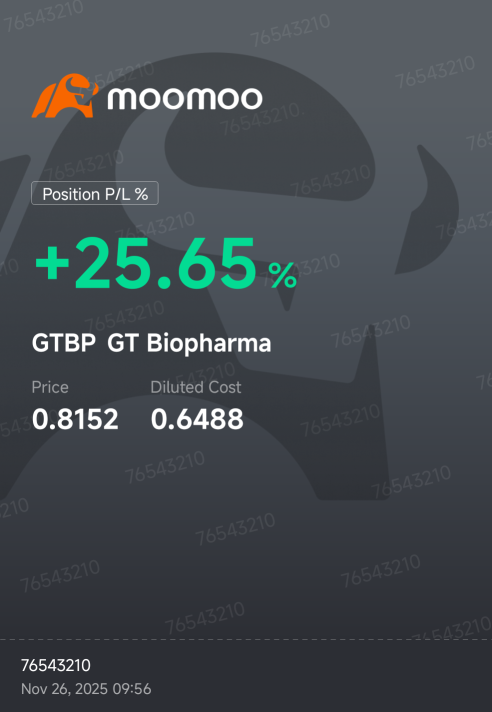
Task: Select the green plus sign before 25.65
Action: click(52, 265)
